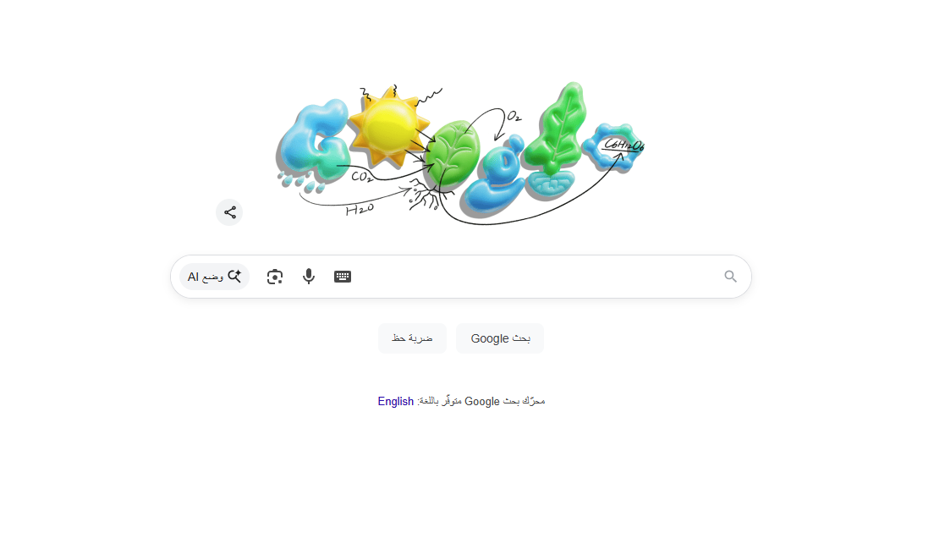Open AI mode (وضع AI) in search bar
This screenshot has height=560, width=934.
point(214,277)
